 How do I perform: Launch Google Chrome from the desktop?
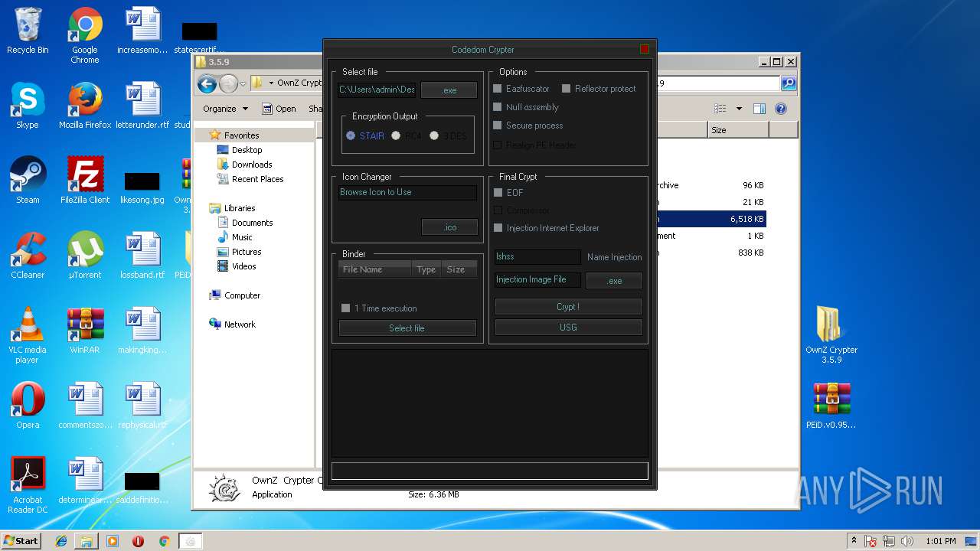point(84,35)
